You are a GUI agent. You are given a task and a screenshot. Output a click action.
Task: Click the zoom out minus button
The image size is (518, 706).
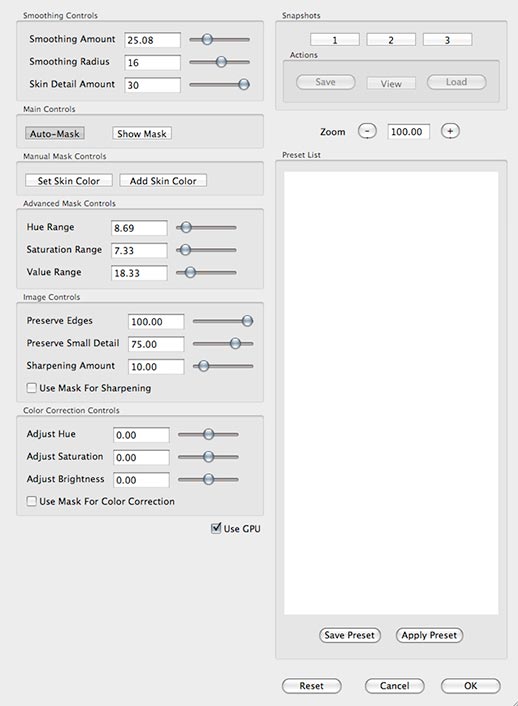(x=367, y=131)
